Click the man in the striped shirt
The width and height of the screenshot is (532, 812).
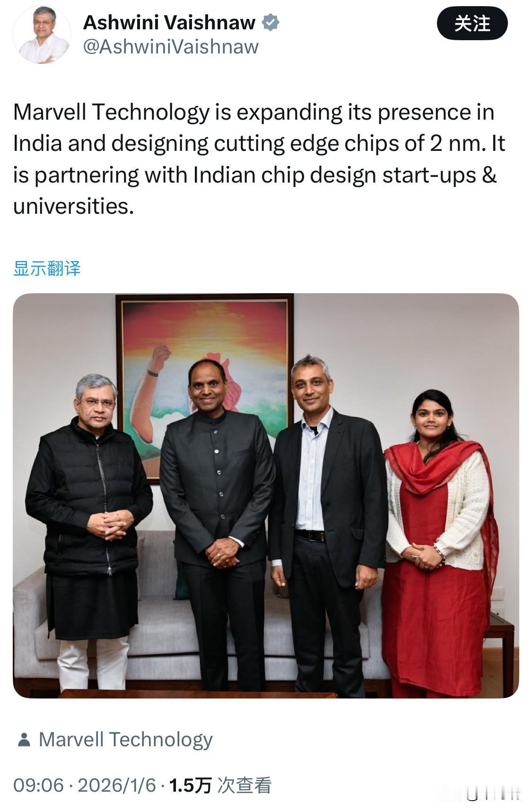(326, 525)
